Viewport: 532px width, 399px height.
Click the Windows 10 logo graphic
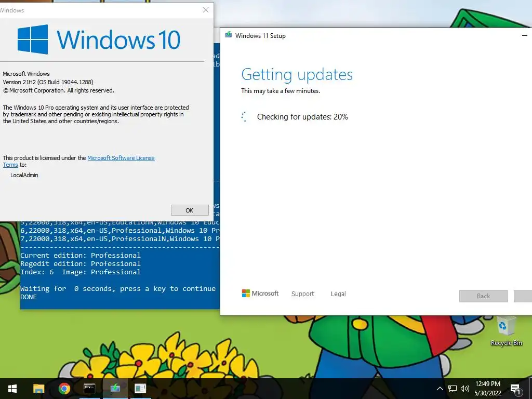click(99, 39)
